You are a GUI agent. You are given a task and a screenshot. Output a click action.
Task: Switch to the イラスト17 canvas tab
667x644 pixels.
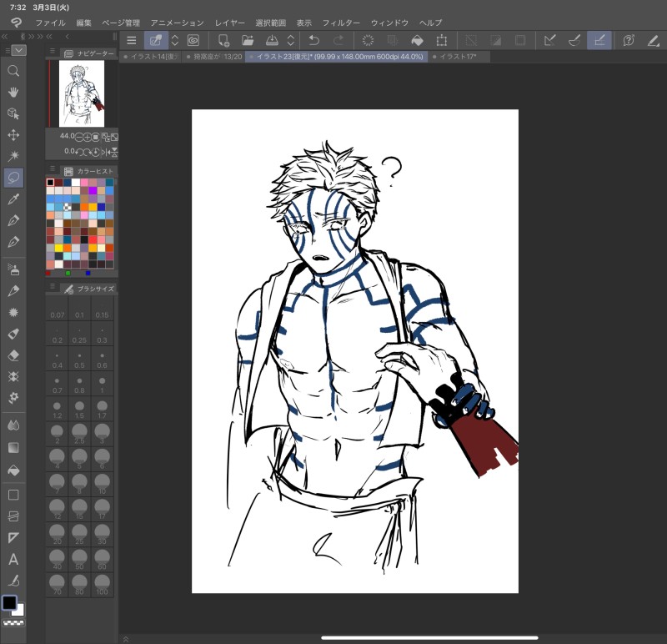(459, 56)
